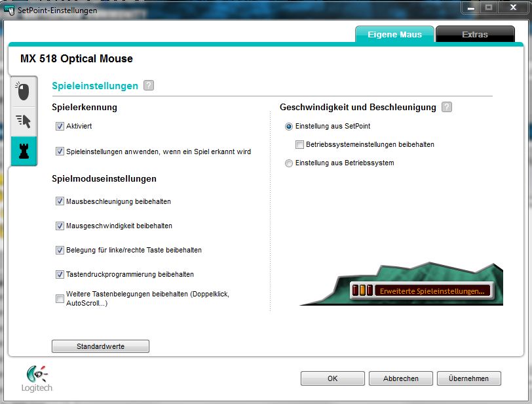Viewport: 532px width, 404px height.
Task: Toggle the Aktiviert checkbox
Action: pyautogui.click(x=60, y=127)
